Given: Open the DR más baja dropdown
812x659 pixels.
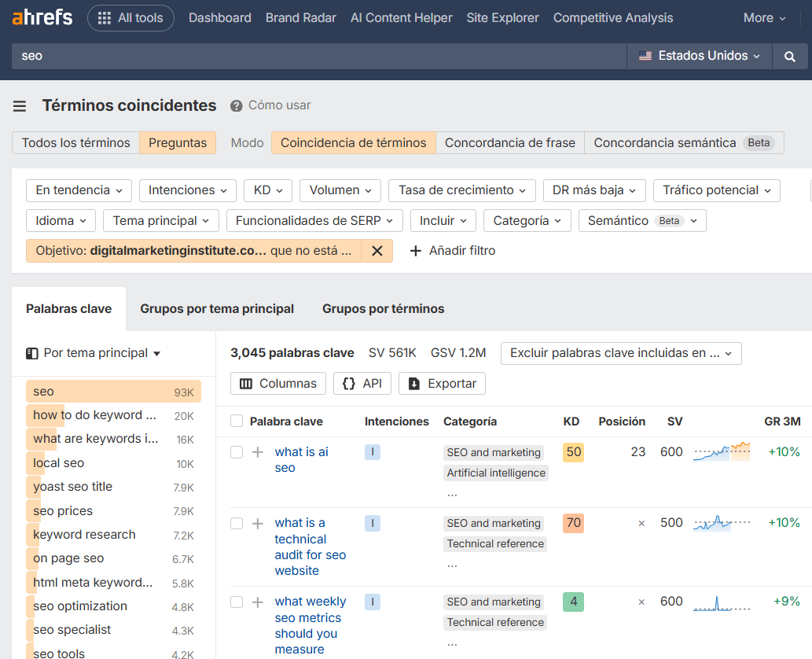Looking at the screenshot, I should coord(594,190).
